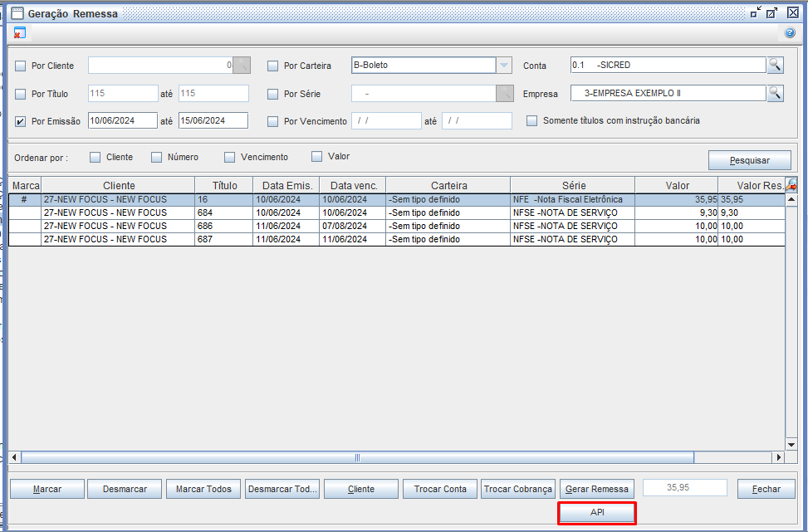Viewport: 808px width, 532px height.
Task: Open the help question mark icon
Action: pos(790,33)
